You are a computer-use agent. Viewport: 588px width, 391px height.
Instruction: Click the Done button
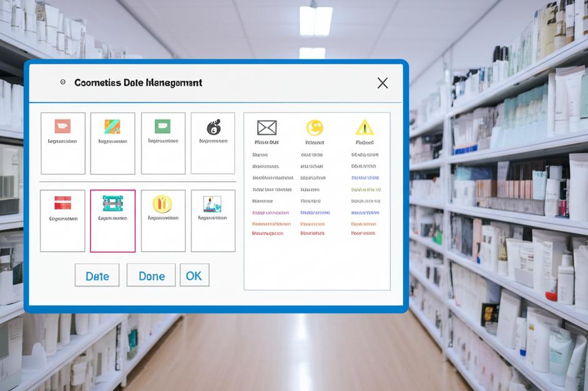tap(151, 275)
